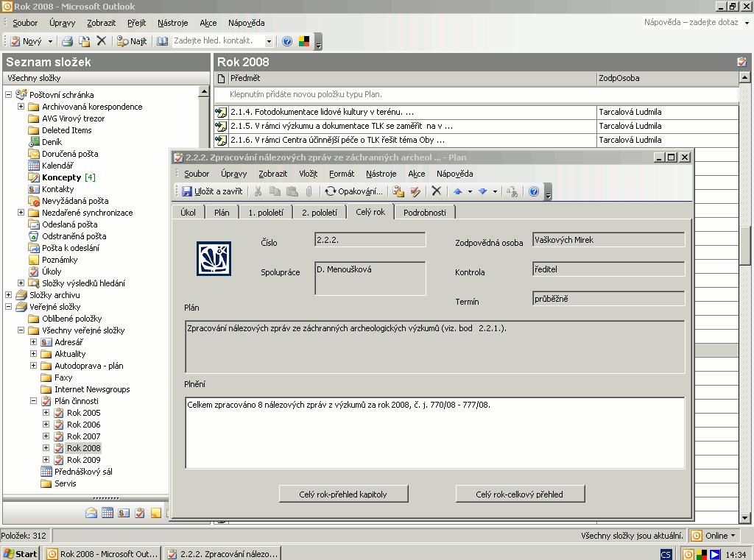The image size is (754, 560).
Task: Click the Delete X icon in Outlook toolbar
Action: click(x=101, y=41)
